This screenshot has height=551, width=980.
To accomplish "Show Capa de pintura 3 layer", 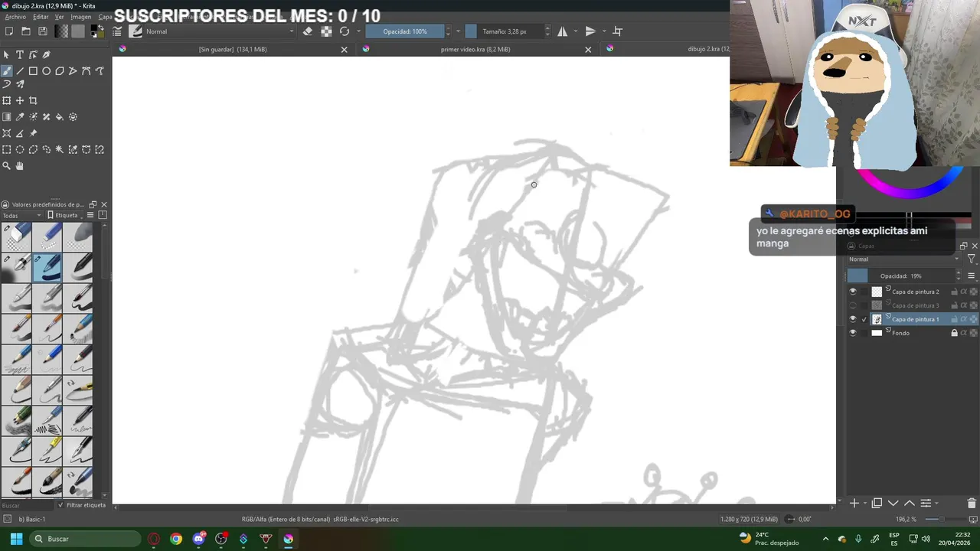I will point(853,305).
